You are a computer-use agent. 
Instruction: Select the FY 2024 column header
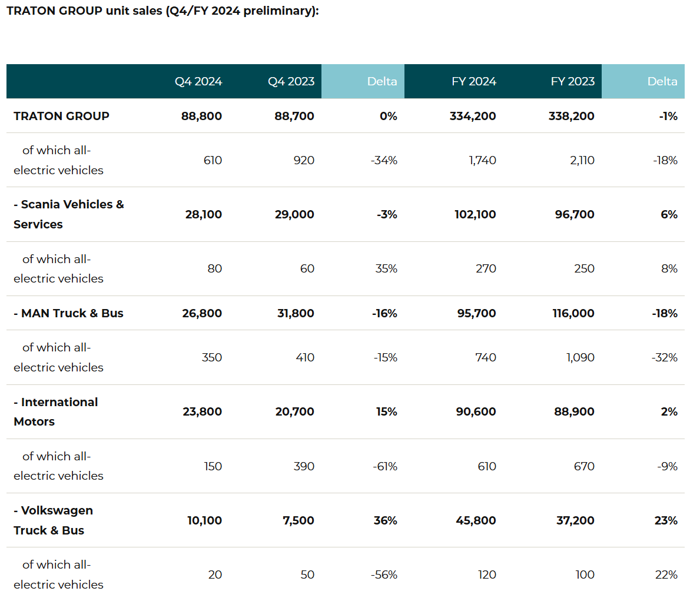[473, 81]
